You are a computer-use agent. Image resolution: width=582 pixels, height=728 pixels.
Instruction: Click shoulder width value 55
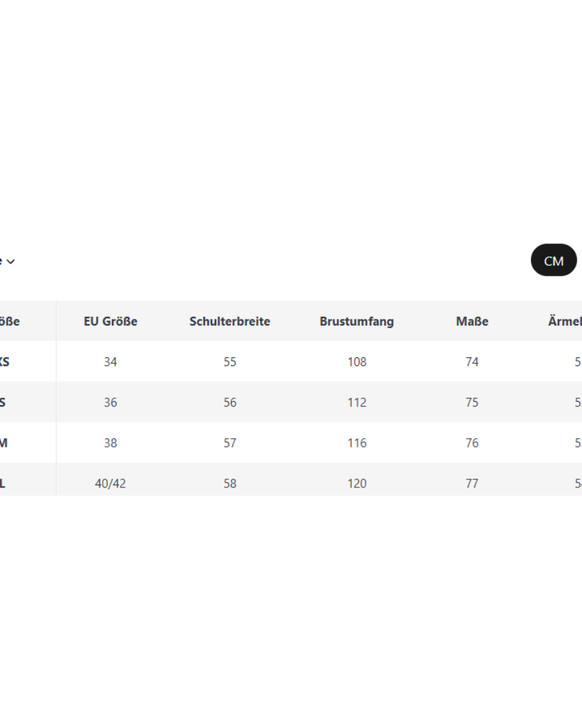[230, 362]
